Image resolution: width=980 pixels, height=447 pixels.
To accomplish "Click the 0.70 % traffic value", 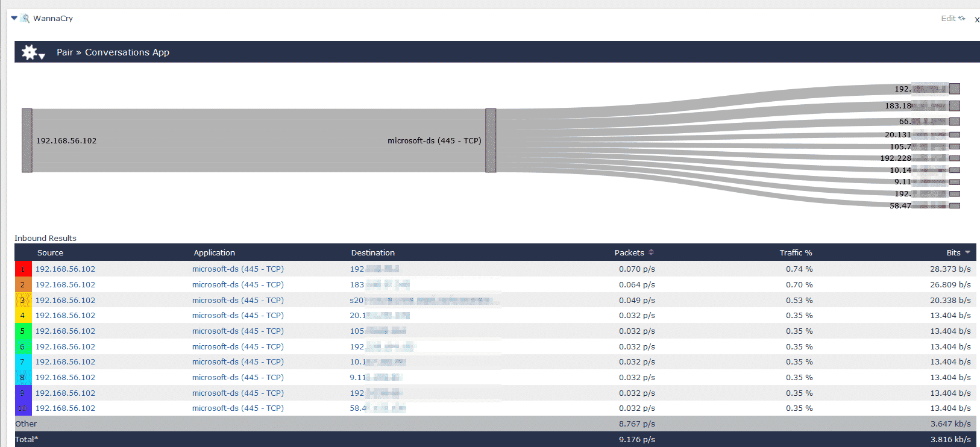I will 799,284.
